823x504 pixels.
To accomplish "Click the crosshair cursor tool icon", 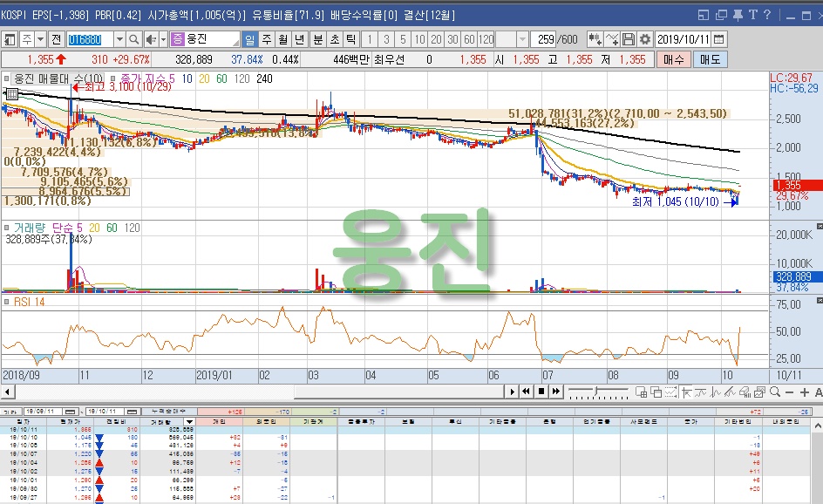I will click(686, 392).
